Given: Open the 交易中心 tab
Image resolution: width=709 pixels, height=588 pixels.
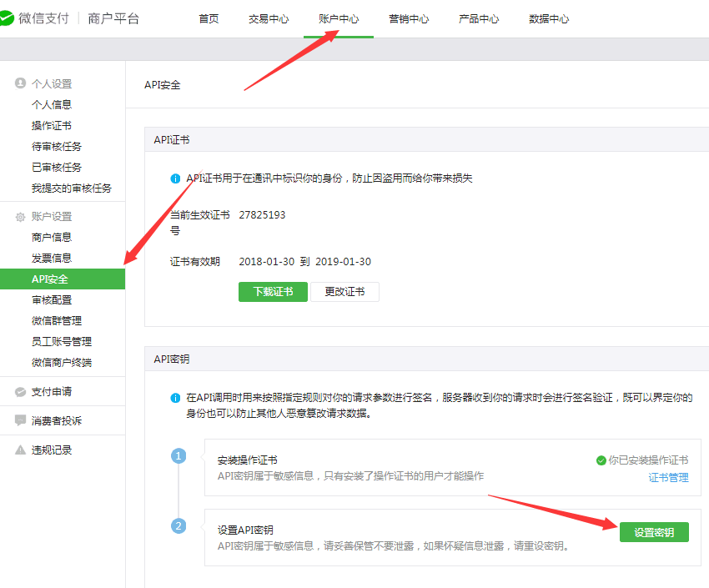Looking at the screenshot, I should (x=269, y=19).
